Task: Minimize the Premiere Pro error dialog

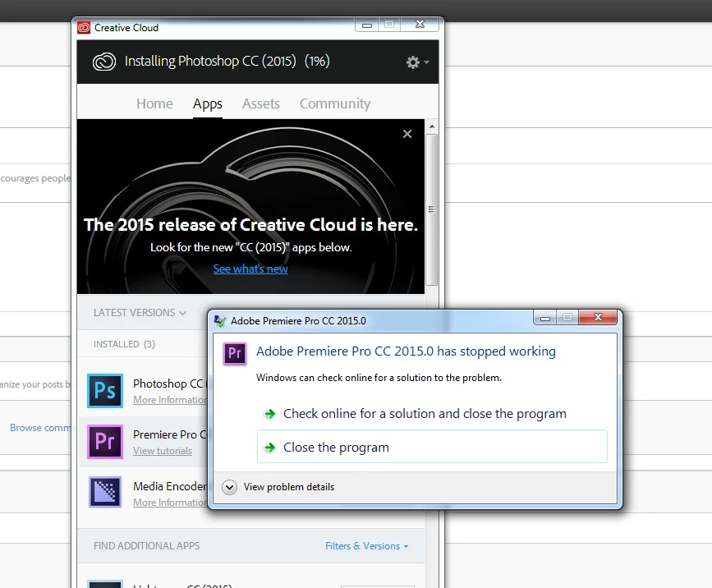Action: [545, 318]
